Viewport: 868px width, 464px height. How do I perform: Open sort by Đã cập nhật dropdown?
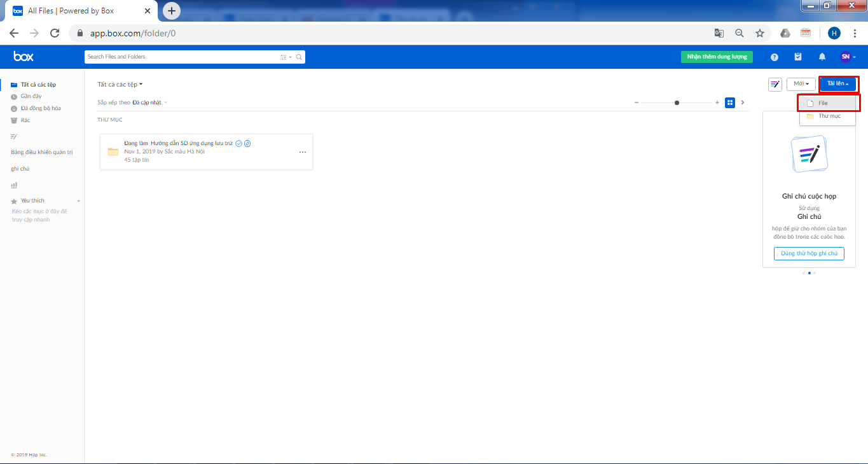pyautogui.click(x=150, y=102)
